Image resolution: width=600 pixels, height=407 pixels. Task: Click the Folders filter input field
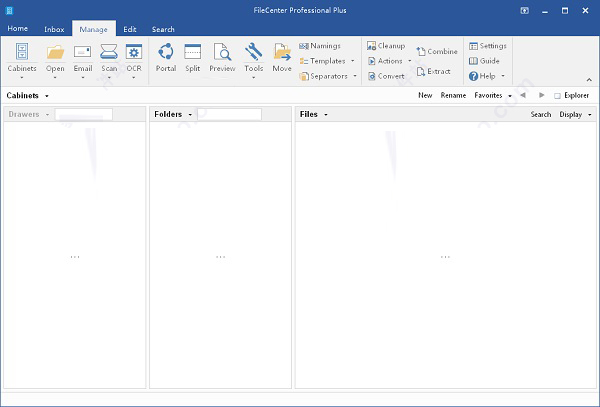point(230,115)
